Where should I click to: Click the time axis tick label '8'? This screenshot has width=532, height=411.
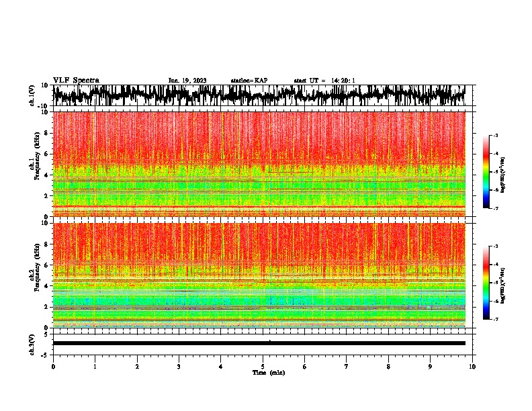388,367
